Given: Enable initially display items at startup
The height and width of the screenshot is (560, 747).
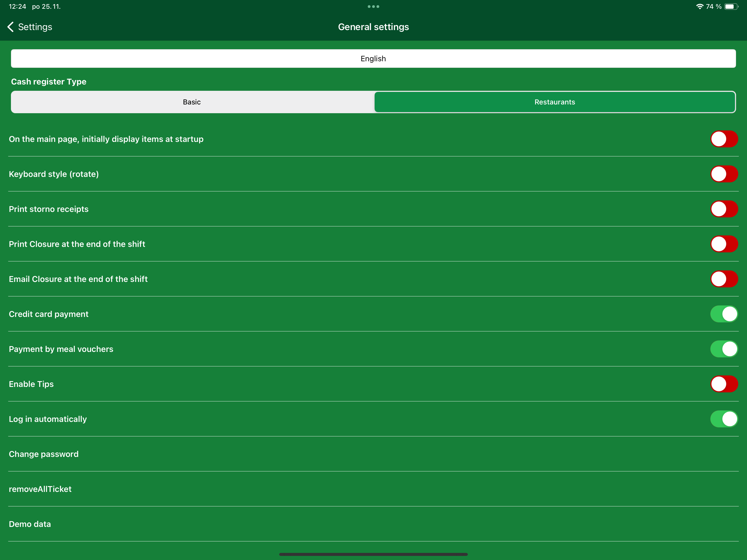Looking at the screenshot, I should [724, 139].
